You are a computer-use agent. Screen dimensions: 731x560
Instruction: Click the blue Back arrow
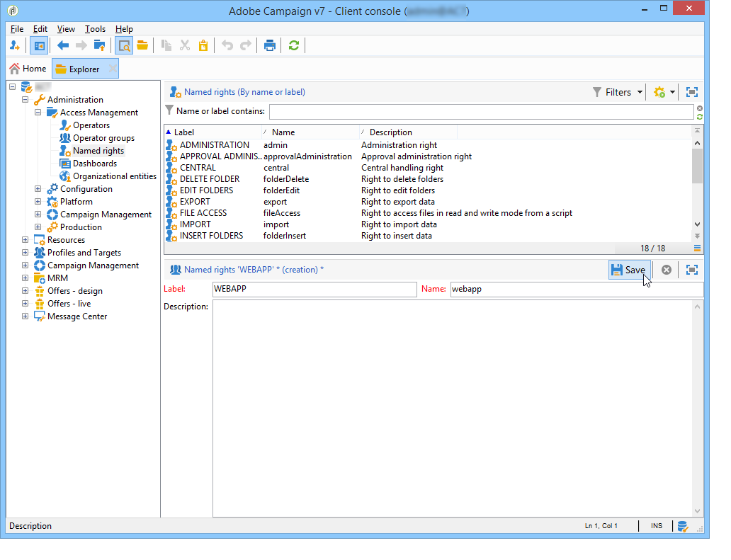click(63, 45)
